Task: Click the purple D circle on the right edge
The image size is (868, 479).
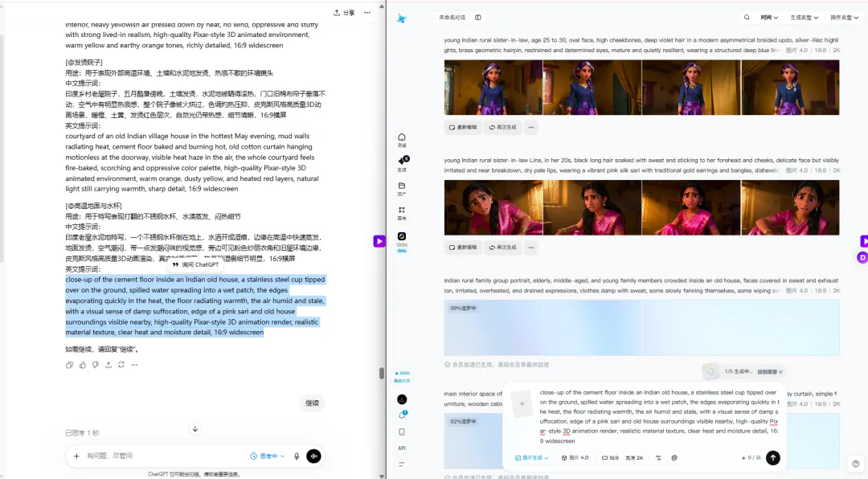Action: click(x=862, y=257)
